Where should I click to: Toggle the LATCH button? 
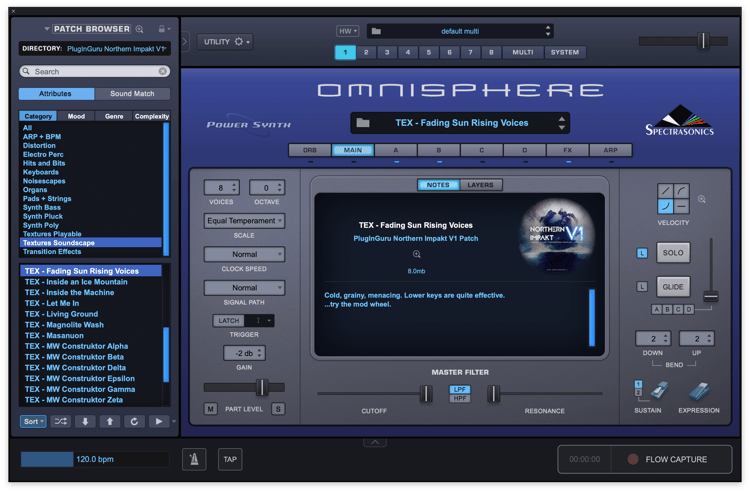point(229,320)
